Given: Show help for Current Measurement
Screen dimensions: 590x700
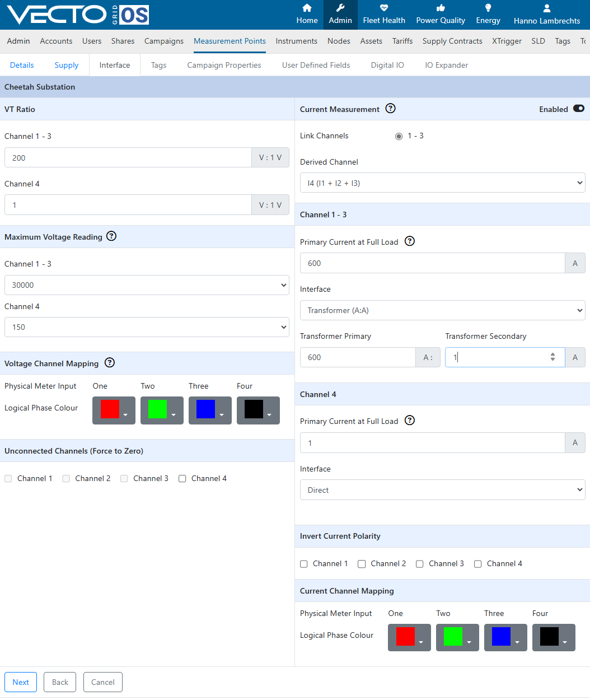Looking at the screenshot, I should click(x=391, y=109).
